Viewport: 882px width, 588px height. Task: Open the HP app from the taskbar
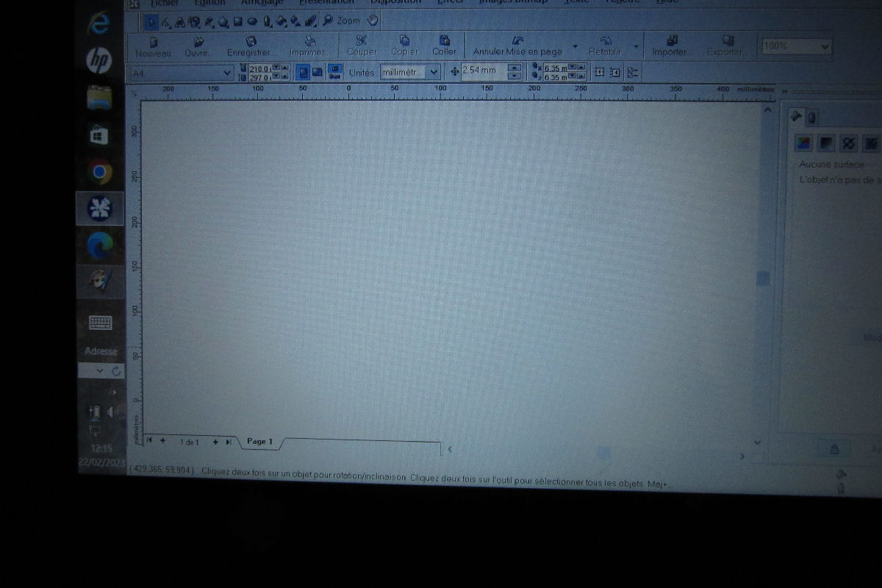click(x=98, y=61)
